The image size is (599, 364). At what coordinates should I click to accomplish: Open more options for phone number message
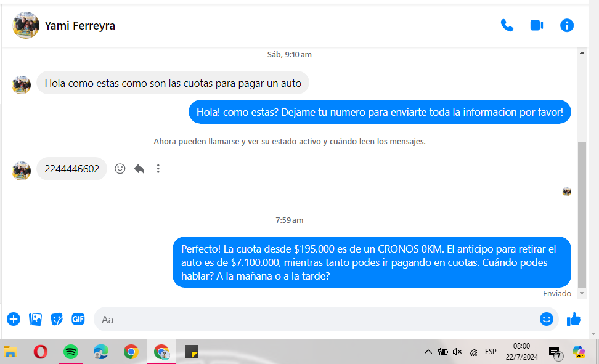(x=158, y=169)
